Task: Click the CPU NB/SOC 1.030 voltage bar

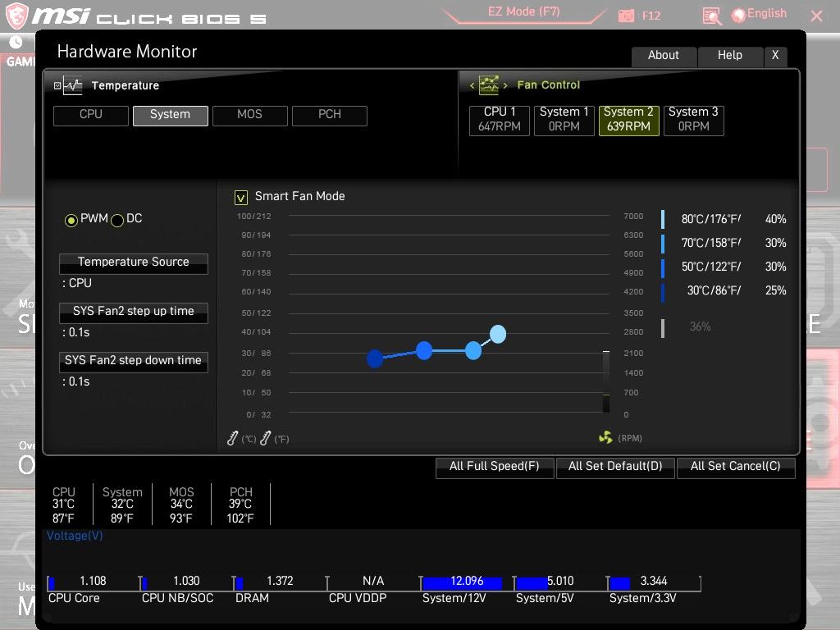Action: pyautogui.click(x=185, y=582)
